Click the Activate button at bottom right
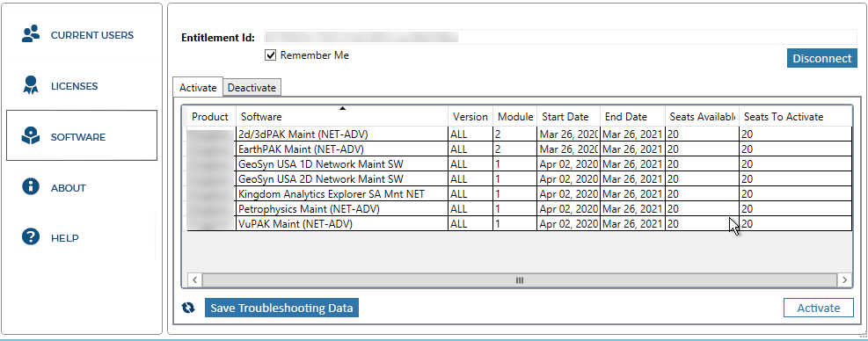Viewport: 868px width, 341px height. point(818,308)
